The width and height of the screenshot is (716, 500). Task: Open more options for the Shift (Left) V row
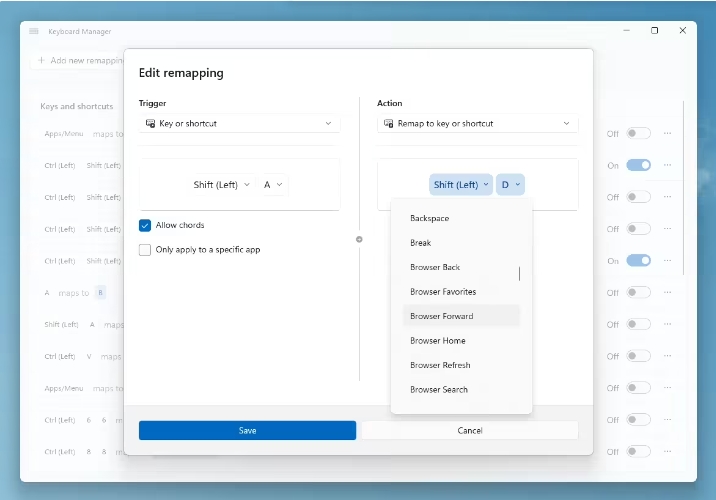pos(667,357)
